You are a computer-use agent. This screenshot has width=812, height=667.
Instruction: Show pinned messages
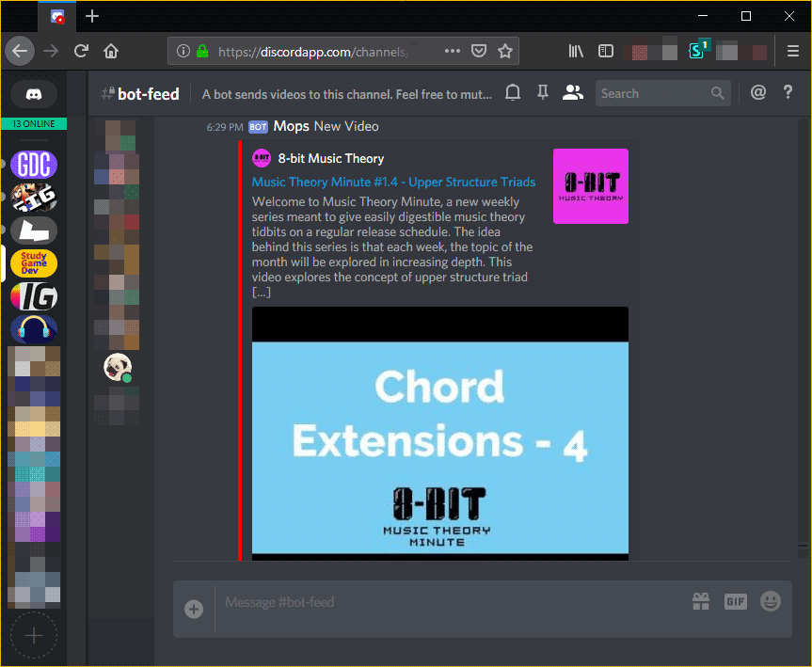pos(542,93)
